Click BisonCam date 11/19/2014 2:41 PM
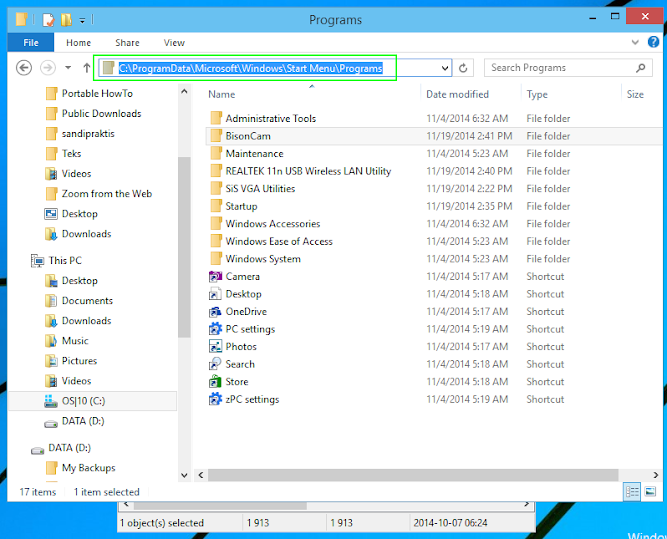The width and height of the screenshot is (667, 539). point(469,136)
